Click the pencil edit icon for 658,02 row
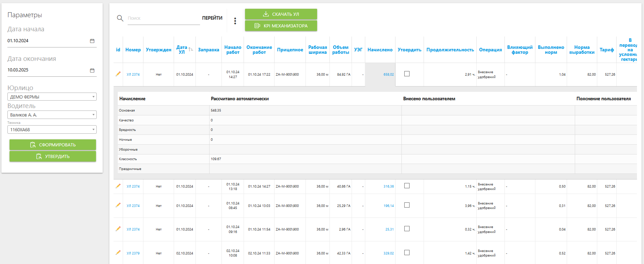The height and width of the screenshot is (264, 644). (118, 74)
